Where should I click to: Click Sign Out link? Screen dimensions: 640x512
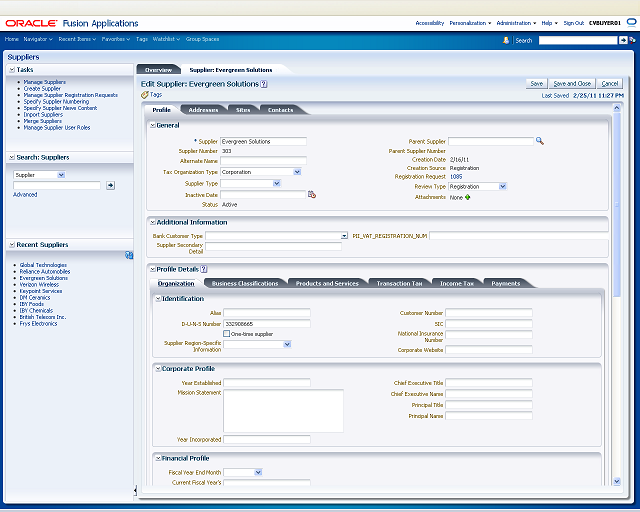(x=573, y=23)
